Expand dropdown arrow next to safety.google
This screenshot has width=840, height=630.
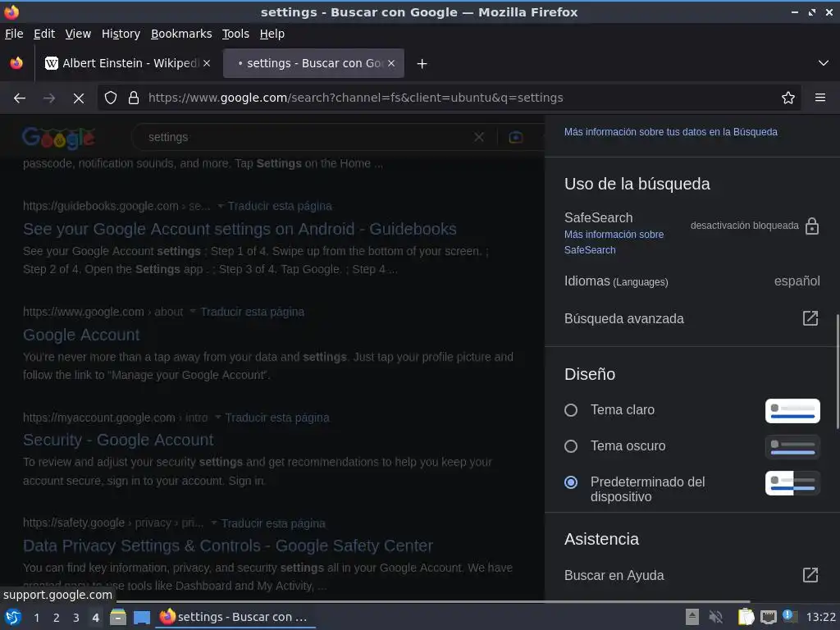(214, 523)
